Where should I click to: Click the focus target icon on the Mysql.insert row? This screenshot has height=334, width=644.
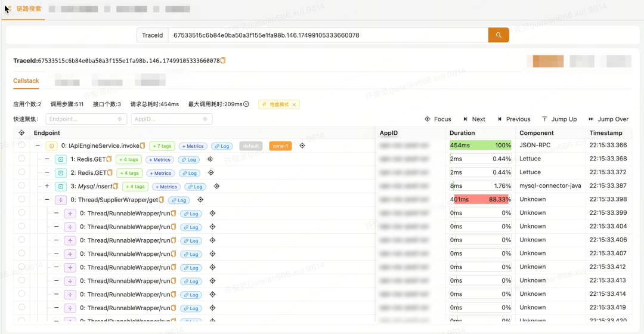(x=216, y=186)
